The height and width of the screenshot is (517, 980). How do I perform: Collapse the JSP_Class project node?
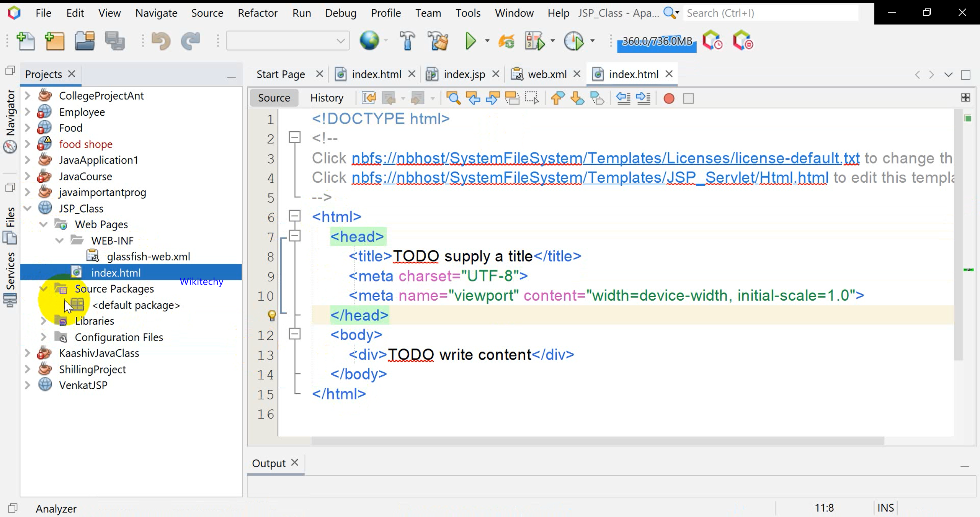tap(28, 208)
